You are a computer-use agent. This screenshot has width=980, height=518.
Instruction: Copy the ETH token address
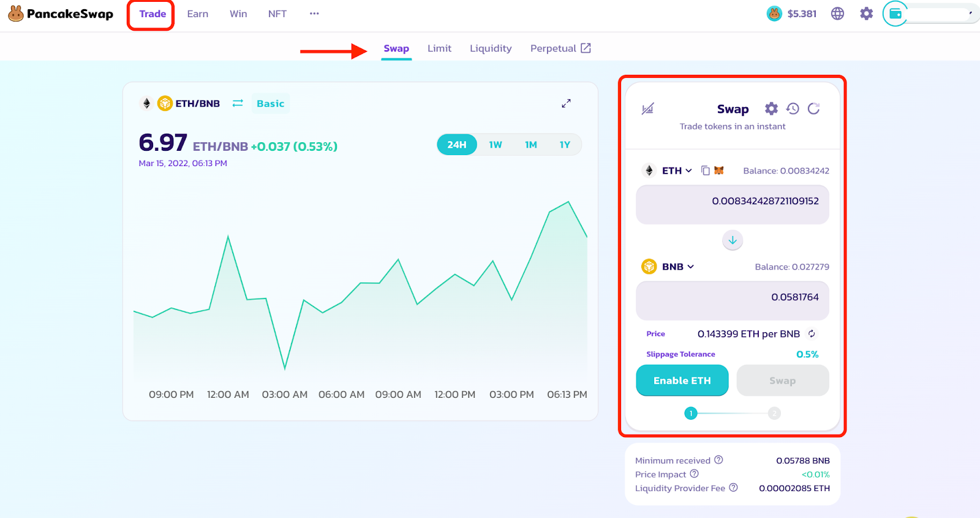tap(706, 170)
